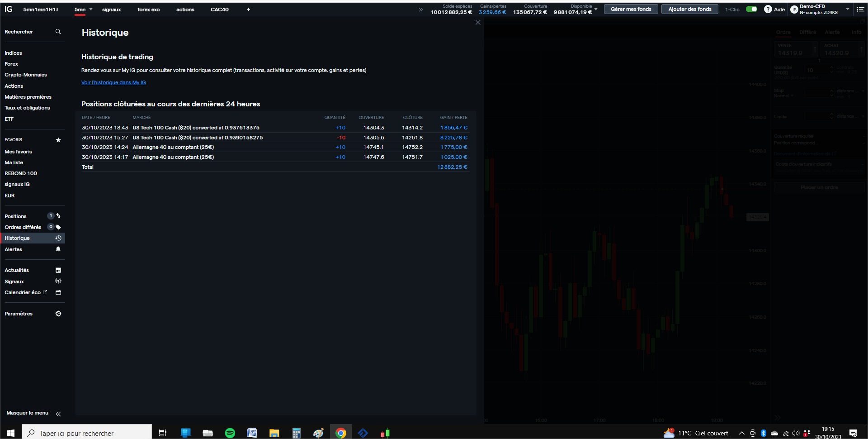Switch to the signaux workspace tab
The image size is (868, 439).
[111, 10]
